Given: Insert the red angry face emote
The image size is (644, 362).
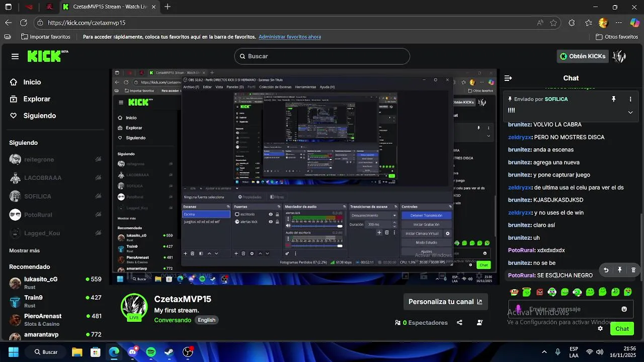Looking at the screenshot, I should (x=539, y=292).
